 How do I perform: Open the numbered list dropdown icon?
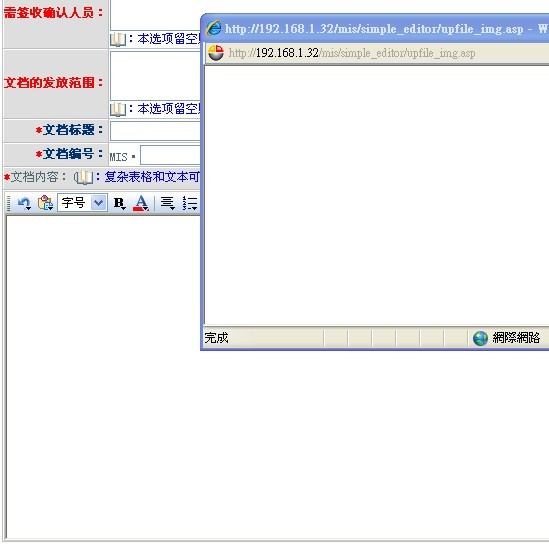point(190,203)
